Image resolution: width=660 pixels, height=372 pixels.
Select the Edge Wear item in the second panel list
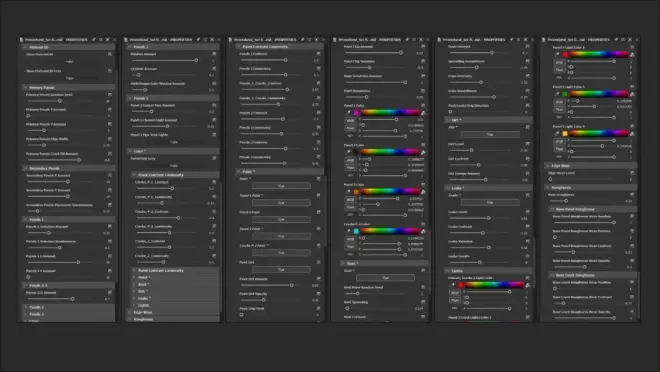point(143,312)
